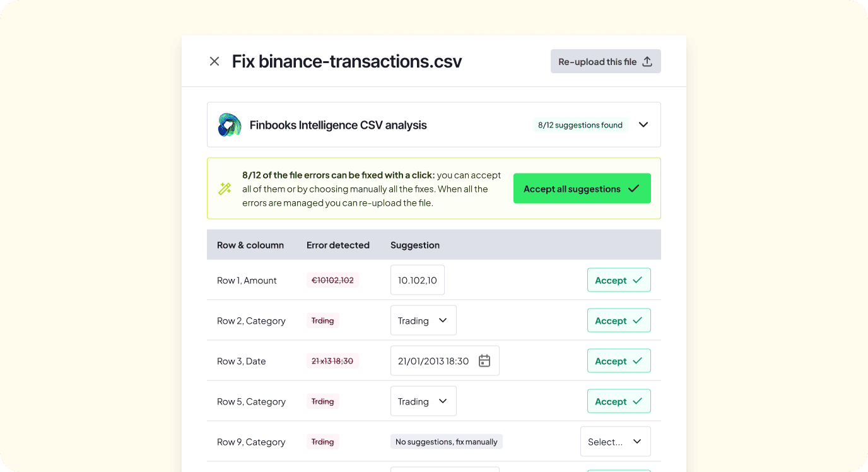Click No suggestions, fix manually label

(447, 442)
